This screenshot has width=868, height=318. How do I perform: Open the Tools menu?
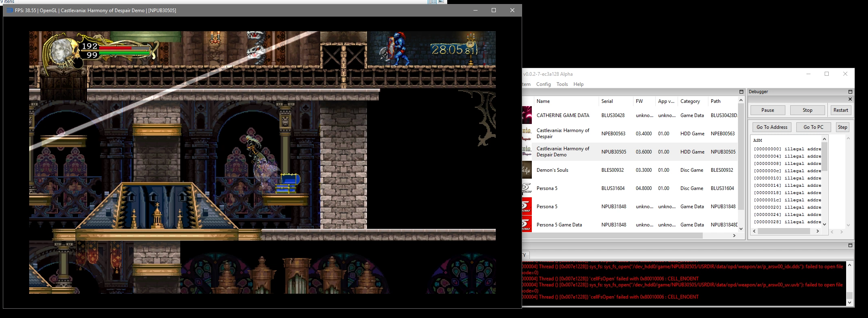(562, 84)
